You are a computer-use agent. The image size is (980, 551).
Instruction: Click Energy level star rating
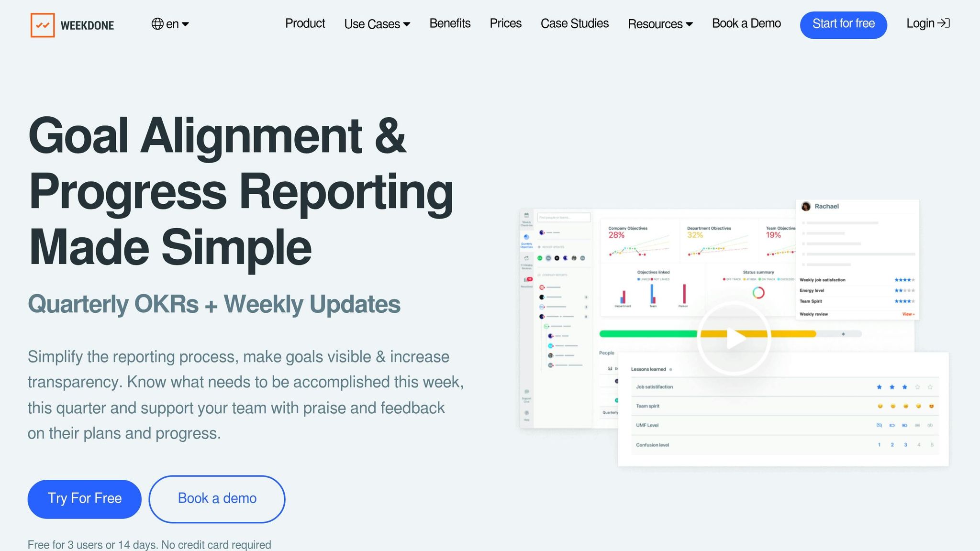(904, 290)
